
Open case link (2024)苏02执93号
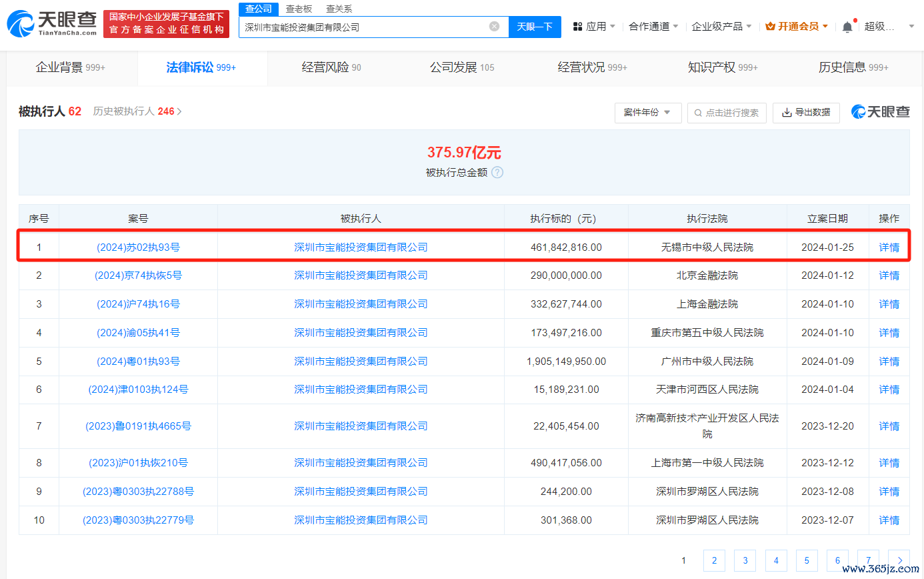(x=138, y=247)
